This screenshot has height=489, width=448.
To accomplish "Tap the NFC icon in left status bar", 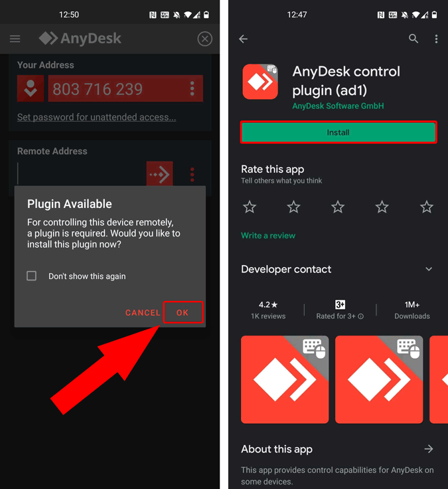I will pyautogui.click(x=153, y=15).
